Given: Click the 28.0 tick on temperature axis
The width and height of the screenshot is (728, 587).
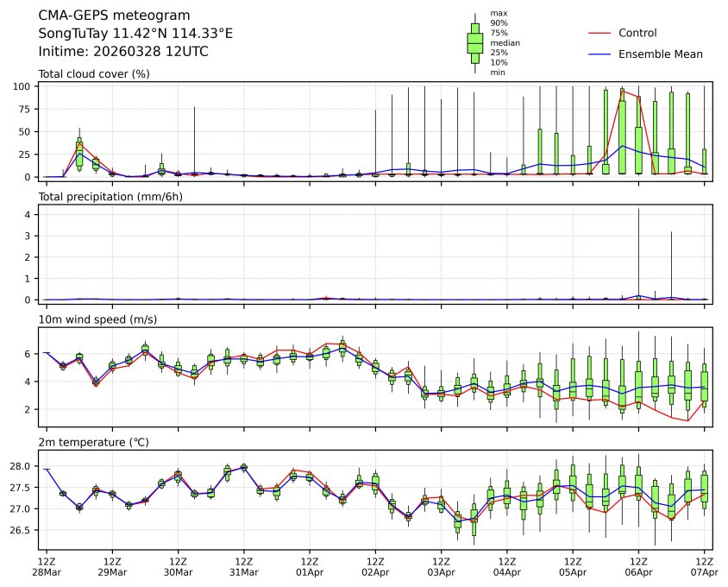Looking at the screenshot, I should (x=21, y=467).
